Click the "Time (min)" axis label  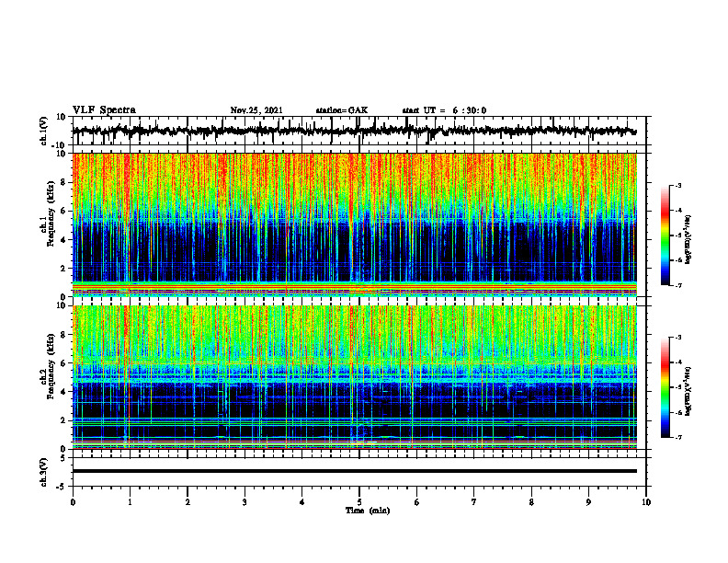pos(368,511)
